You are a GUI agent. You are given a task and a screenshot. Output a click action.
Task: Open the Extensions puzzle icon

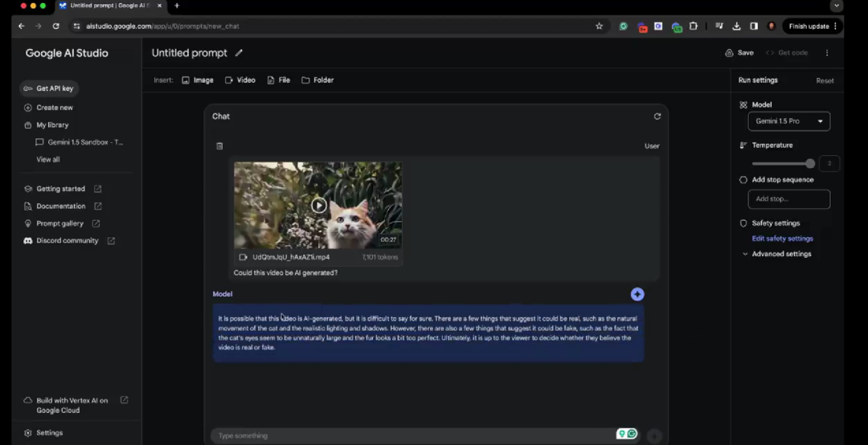(x=693, y=26)
